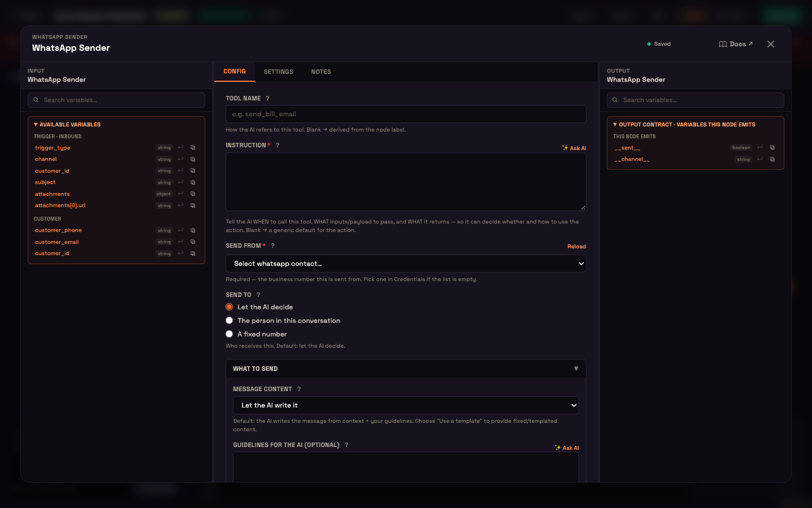Click the subject variable name
Screen dimensions: 812x508
(45, 182)
